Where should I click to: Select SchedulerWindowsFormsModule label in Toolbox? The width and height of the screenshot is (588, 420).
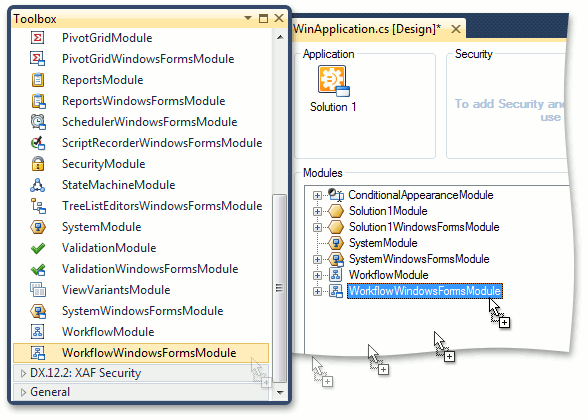(x=150, y=122)
